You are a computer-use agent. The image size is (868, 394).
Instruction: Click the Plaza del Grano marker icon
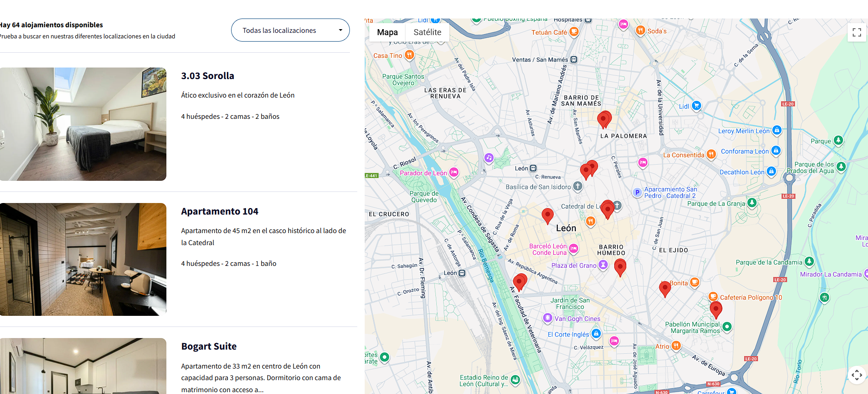pos(603,265)
